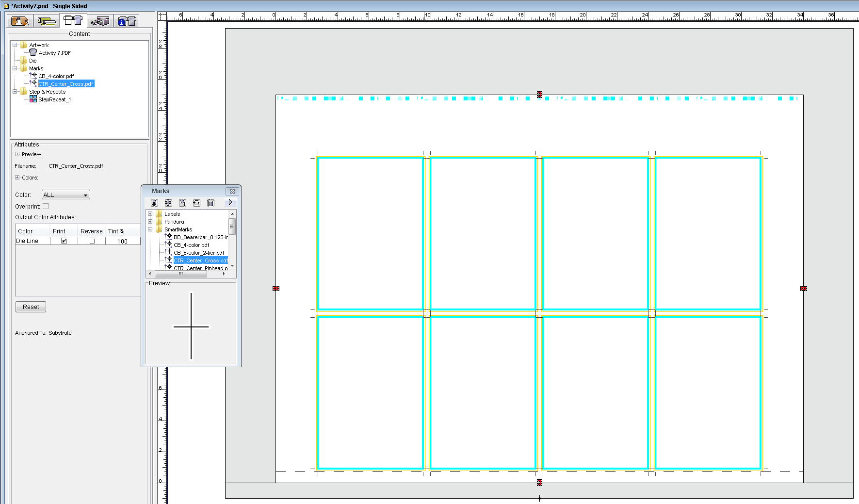Enable the Overprint checkbox
This screenshot has width=859, height=504.
[x=46, y=206]
